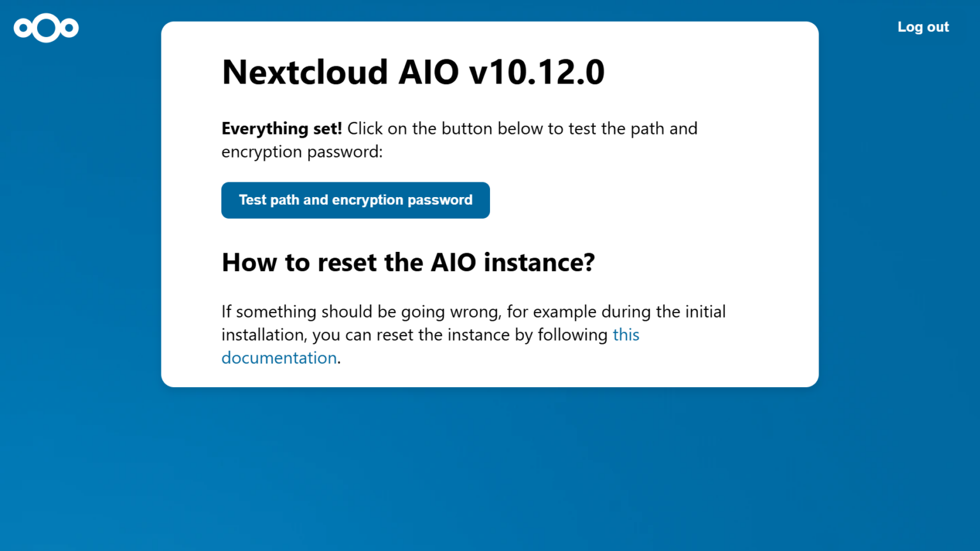Select the 'Everything set!' bold text

tap(281, 128)
